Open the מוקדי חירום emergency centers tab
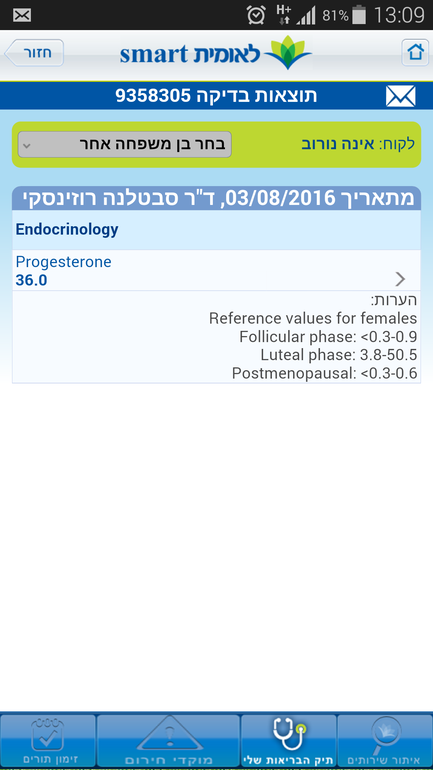The image size is (433, 770). click(168, 741)
